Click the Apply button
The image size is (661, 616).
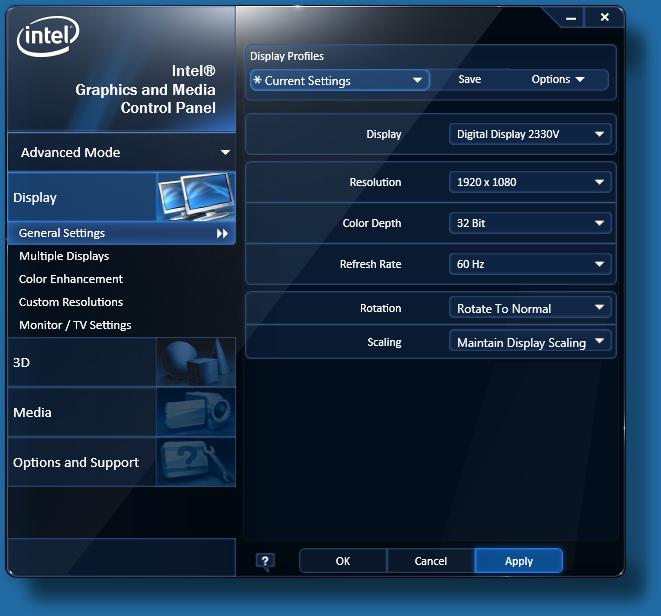[x=519, y=561]
